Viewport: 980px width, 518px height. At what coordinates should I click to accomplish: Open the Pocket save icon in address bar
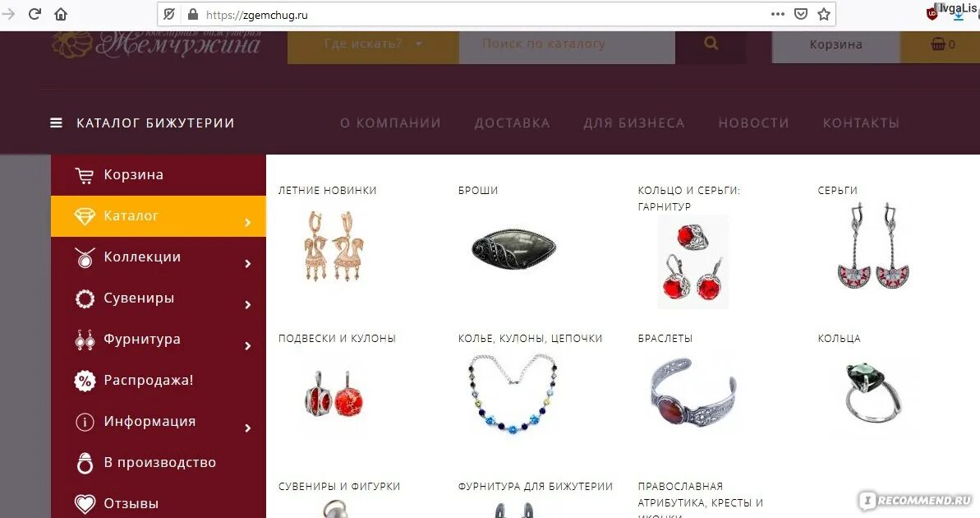pos(801,14)
